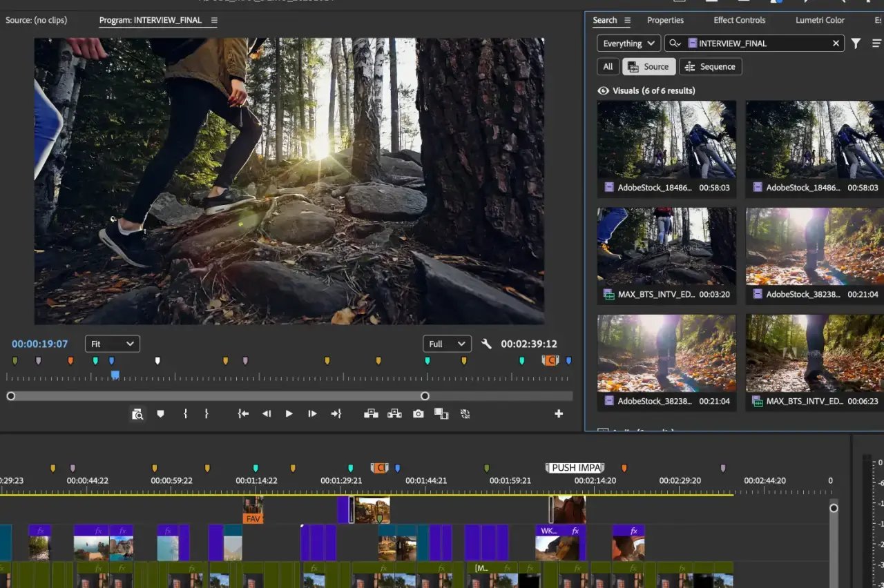Toggle visibility of Visuals search results
884x588 pixels.
coord(603,90)
